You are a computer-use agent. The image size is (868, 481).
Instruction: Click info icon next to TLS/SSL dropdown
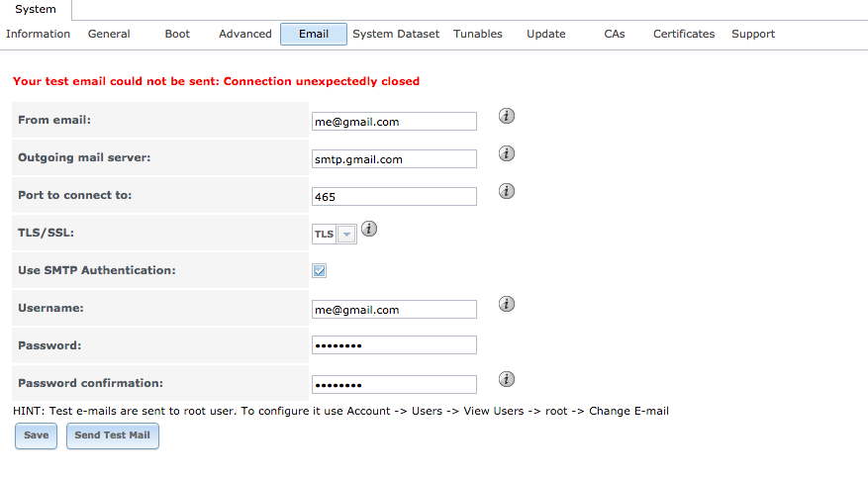point(369,229)
